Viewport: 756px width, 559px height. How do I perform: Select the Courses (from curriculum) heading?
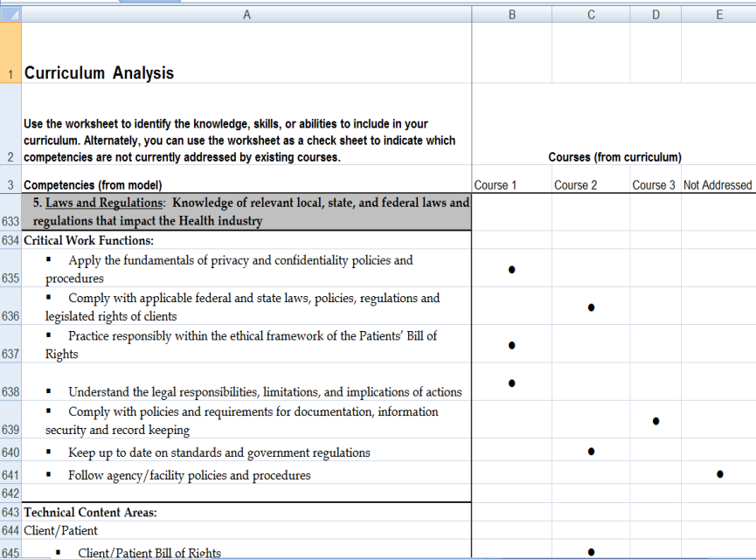[x=614, y=157]
